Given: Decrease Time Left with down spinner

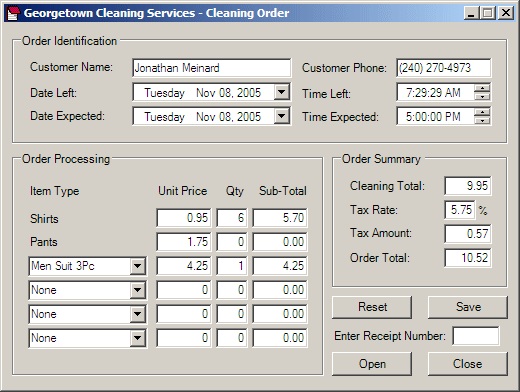Looking at the screenshot, I should click(482, 96).
